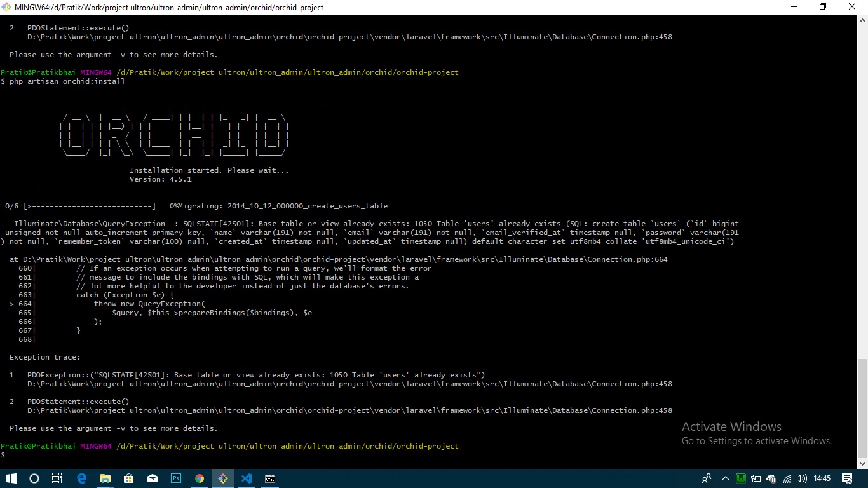
Task: Click the green tray utility icon
Action: coord(740,478)
